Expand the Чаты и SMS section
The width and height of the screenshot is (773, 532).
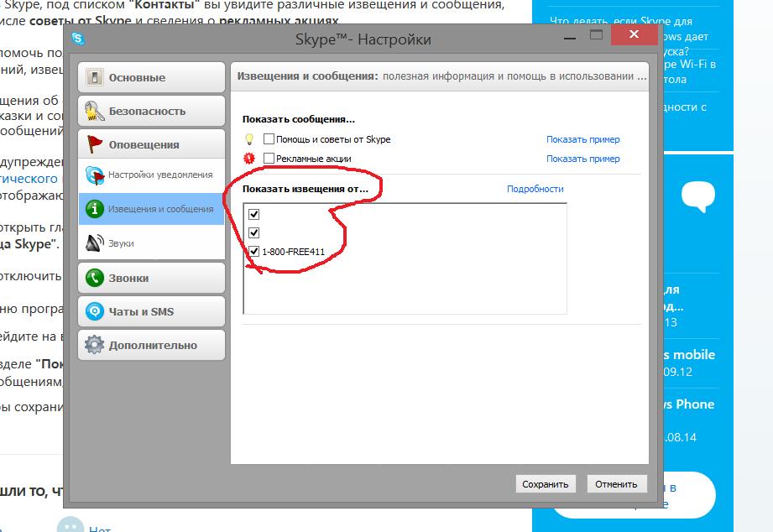click(x=151, y=311)
